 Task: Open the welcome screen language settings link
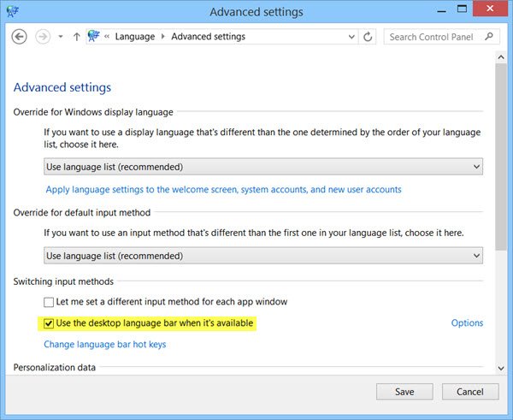223,189
